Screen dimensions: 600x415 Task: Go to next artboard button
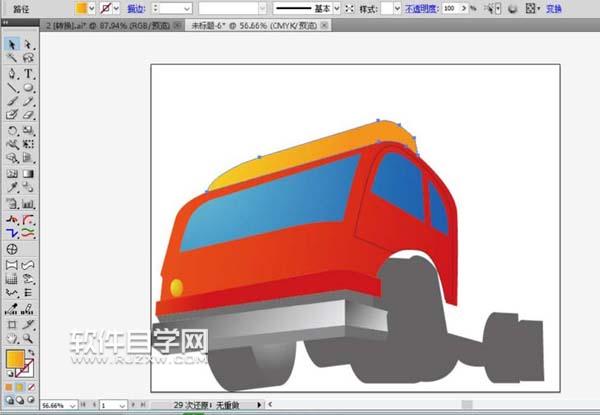pos(133,405)
